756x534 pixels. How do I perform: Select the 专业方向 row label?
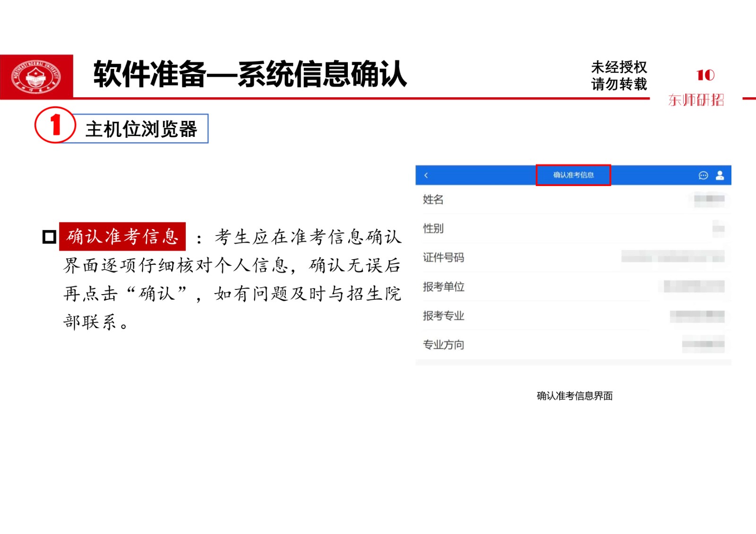tap(443, 345)
